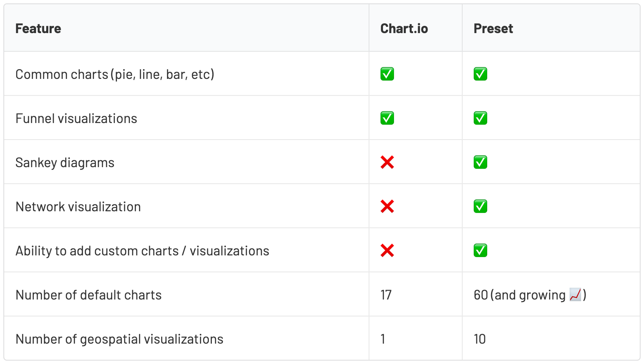Select the Preset column header
The width and height of the screenshot is (644, 364).
click(493, 28)
